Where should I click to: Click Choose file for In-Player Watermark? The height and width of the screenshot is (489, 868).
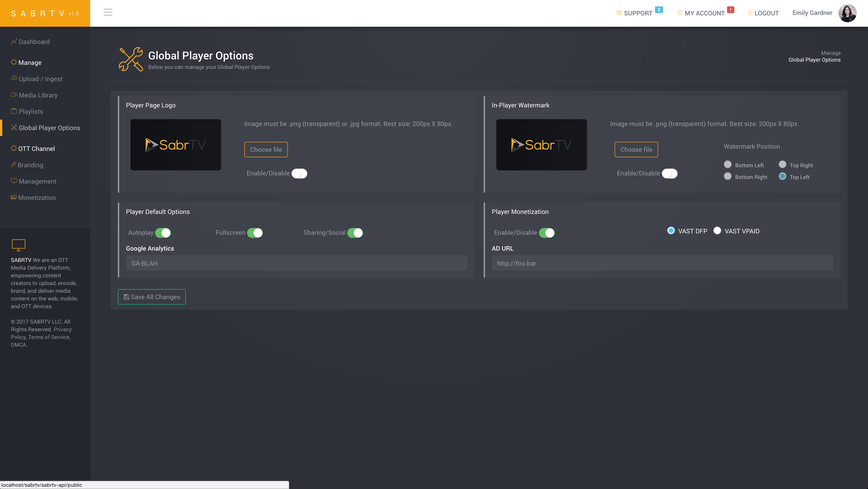[x=636, y=150]
